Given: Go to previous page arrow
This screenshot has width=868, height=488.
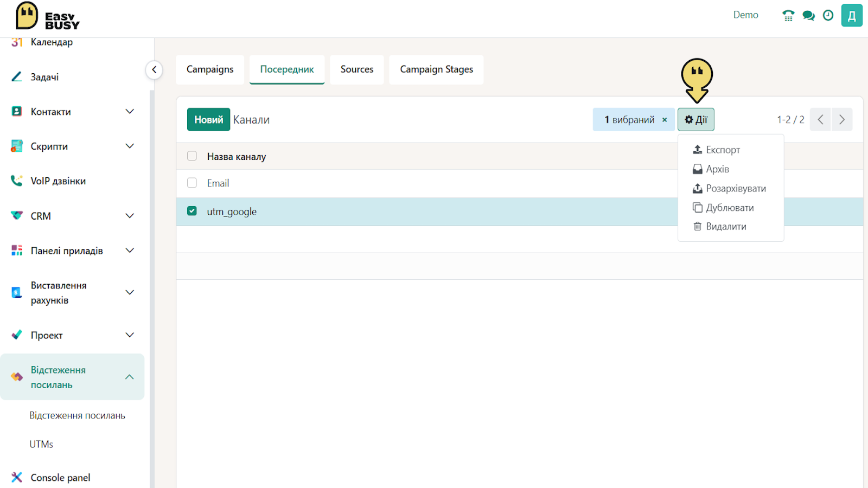Looking at the screenshot, I should pyautogui.click(x=820, y=119).
